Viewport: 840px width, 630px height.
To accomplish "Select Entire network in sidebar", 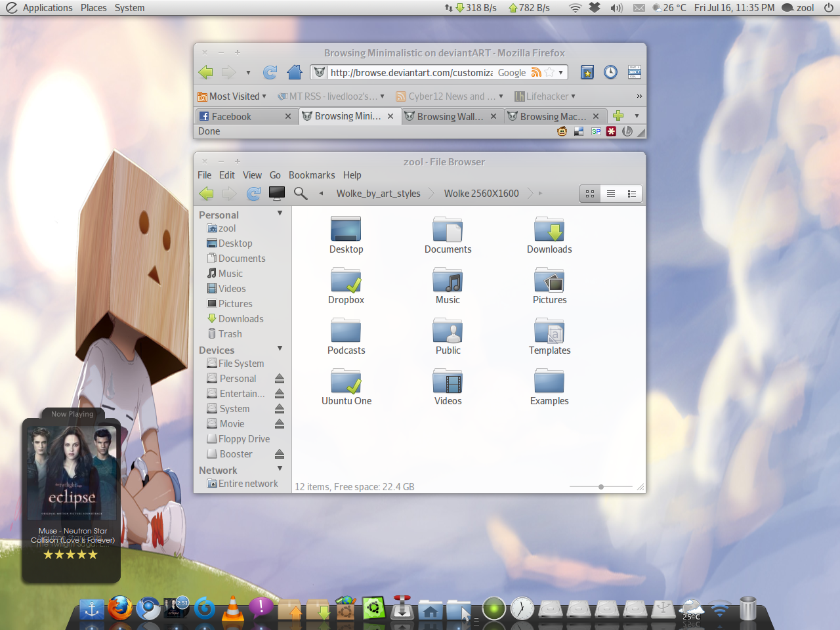I will (243, 484).
